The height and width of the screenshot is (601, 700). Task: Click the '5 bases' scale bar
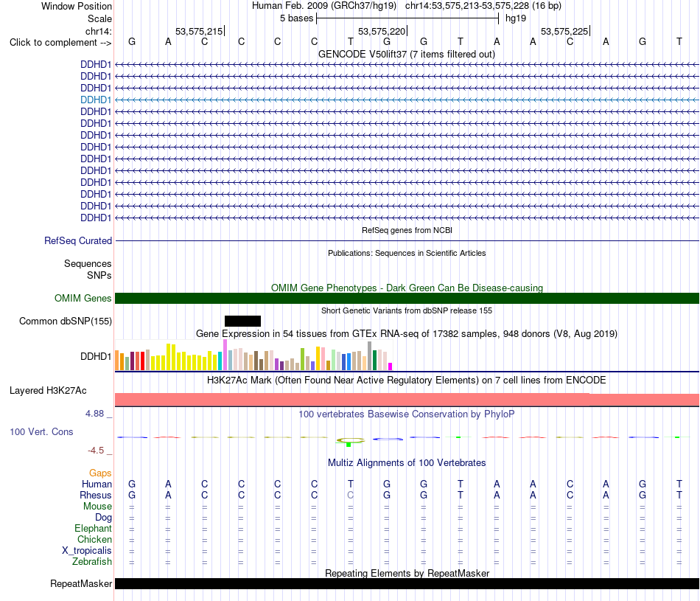407,18
